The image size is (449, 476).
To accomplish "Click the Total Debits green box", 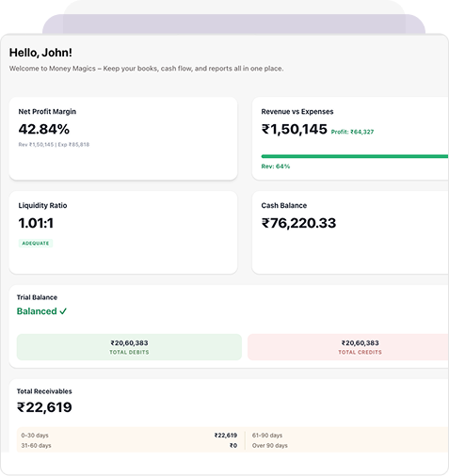I will pos(129,347).
